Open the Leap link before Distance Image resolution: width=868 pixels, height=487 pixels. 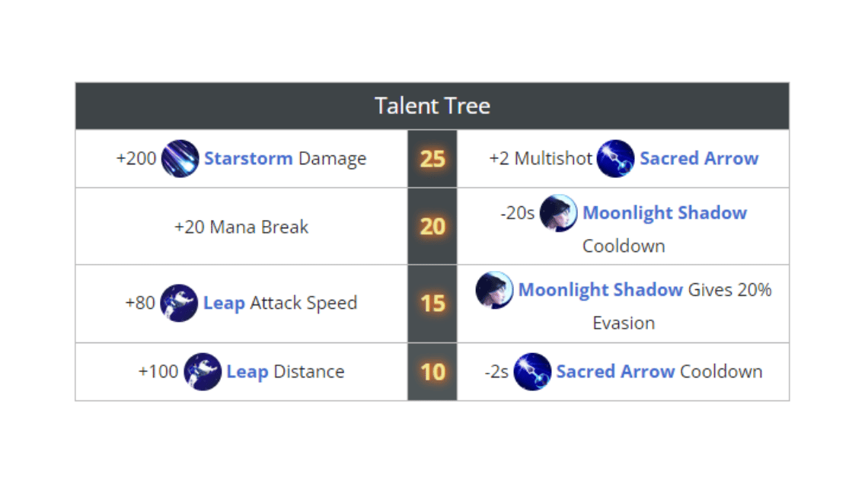(x=247, y=372)
